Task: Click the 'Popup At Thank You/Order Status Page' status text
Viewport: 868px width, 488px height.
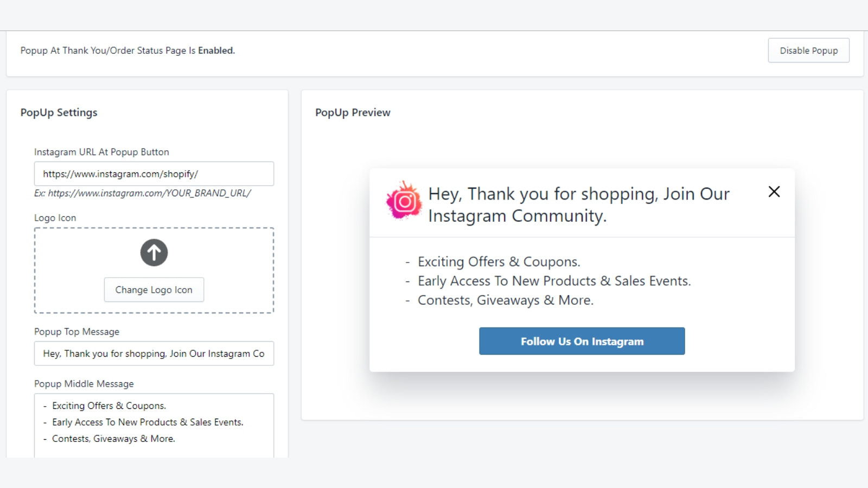Action: [127, 50]
